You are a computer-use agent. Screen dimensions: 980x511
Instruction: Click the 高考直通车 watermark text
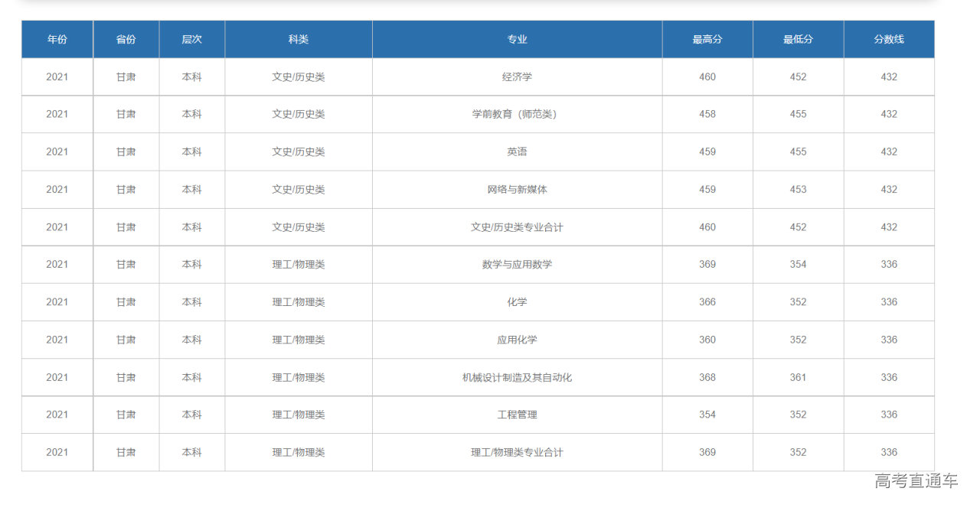[x=916, y=481]
